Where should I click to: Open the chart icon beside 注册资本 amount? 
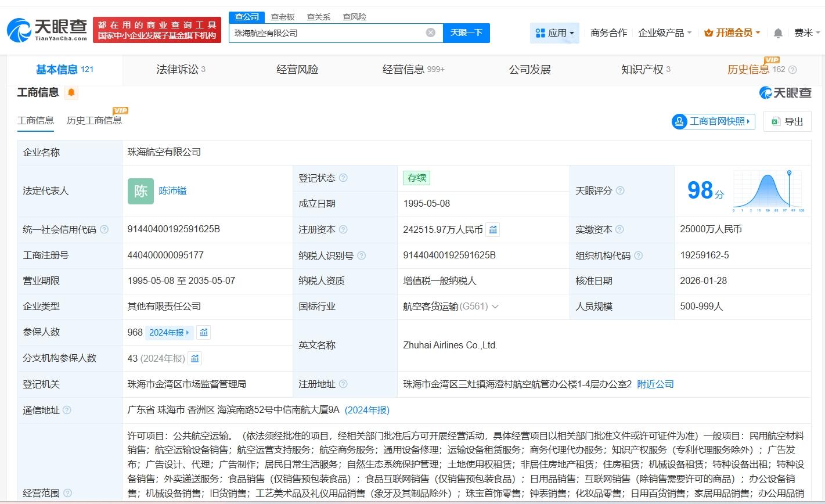coord(493,229)
